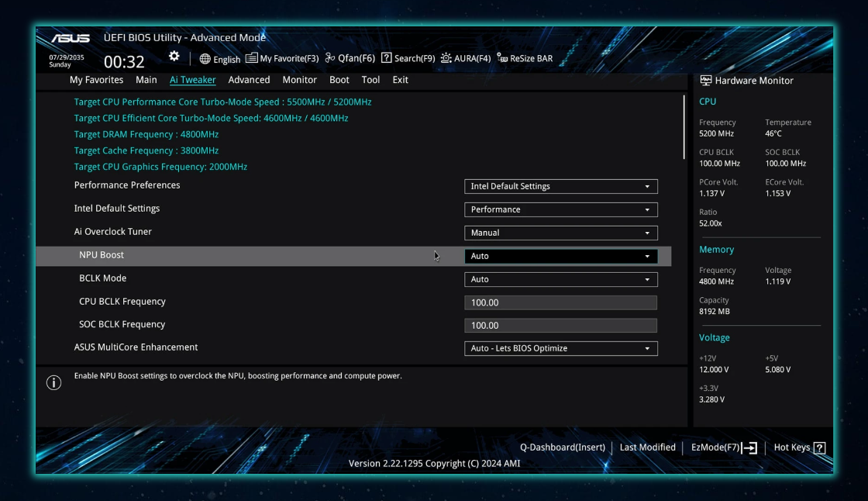This screenshot has height=501, width=868.
Task: Open the BCLK Mode dropdown
Action: (x=561, y=279)
